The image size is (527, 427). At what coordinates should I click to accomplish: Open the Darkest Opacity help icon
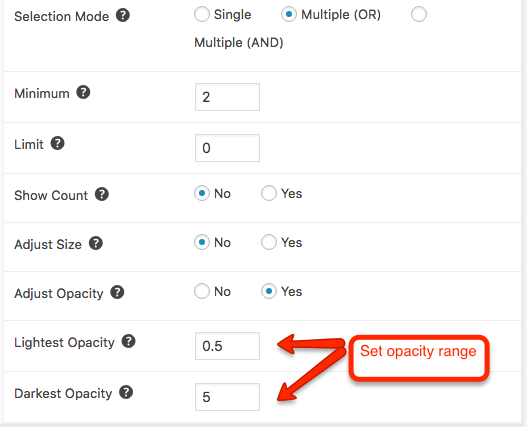[126, 392]
